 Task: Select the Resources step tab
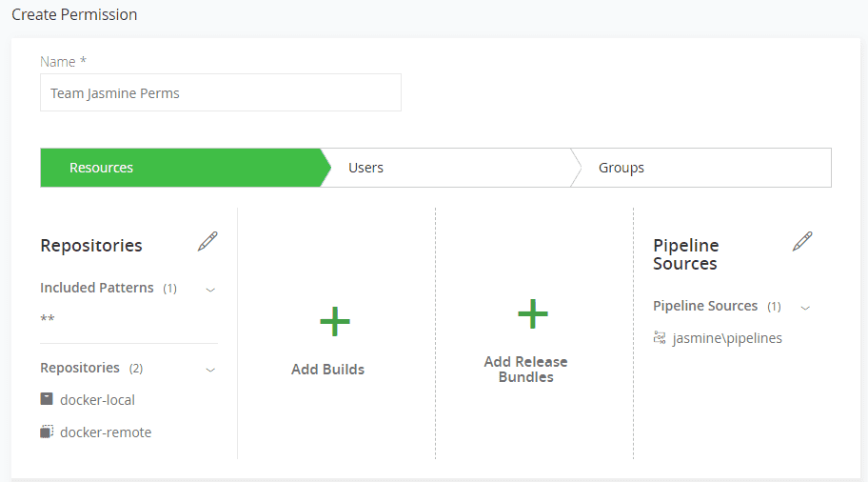101,168
